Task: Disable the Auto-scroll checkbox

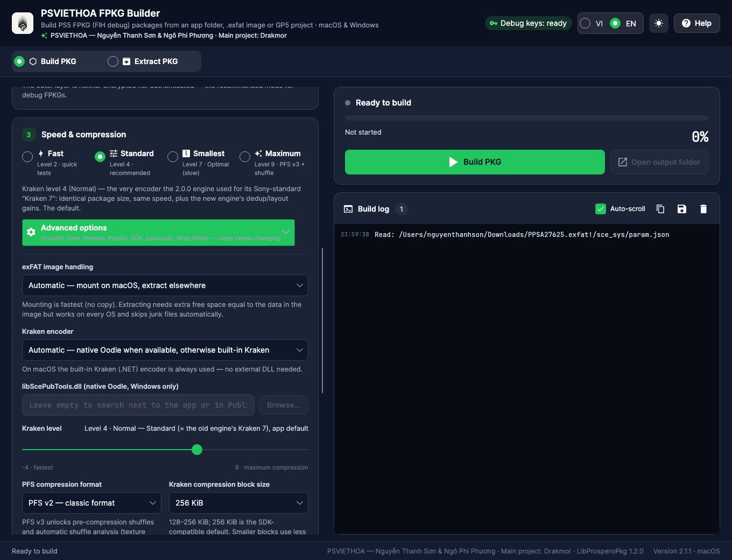Action: click(601, 209)
